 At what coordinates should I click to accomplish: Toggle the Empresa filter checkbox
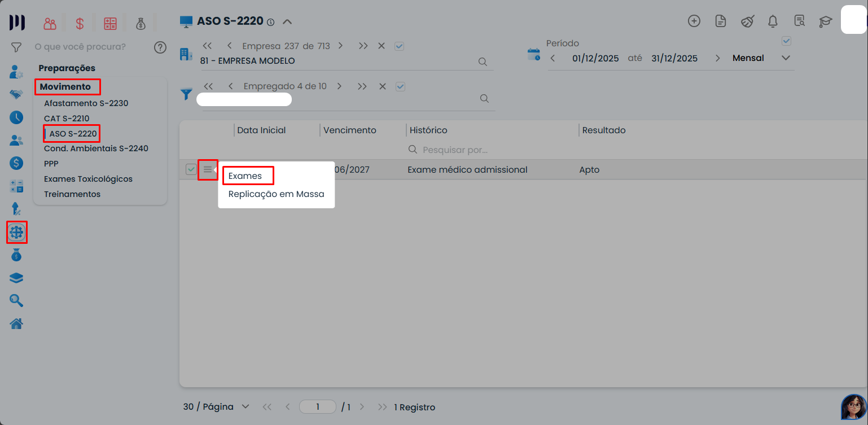(400, 46)
